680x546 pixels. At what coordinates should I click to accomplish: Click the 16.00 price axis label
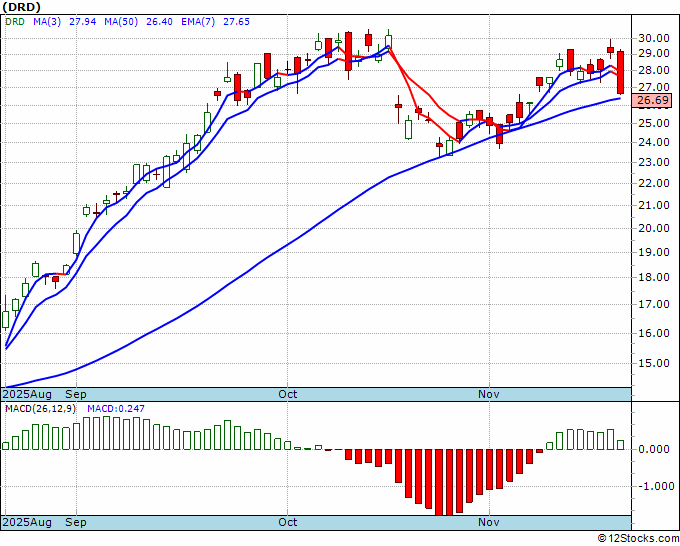(x=654, y=333)
